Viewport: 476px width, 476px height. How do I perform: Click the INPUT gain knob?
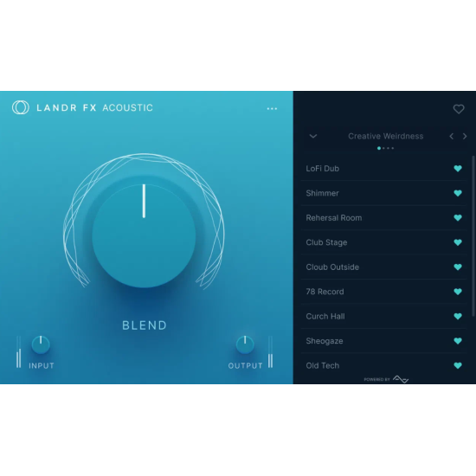pyautogui.click(x=41, y=344)
